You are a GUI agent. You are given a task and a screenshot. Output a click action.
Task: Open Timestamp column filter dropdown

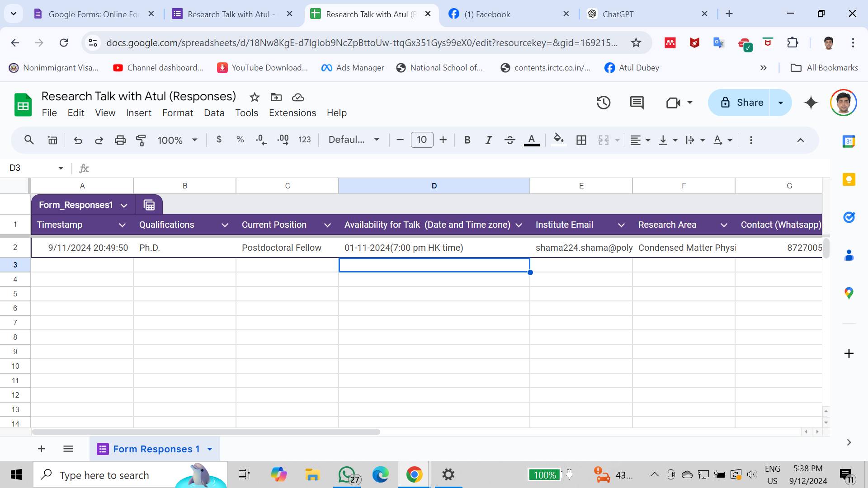pyautogui.click(x=122, y=225)
